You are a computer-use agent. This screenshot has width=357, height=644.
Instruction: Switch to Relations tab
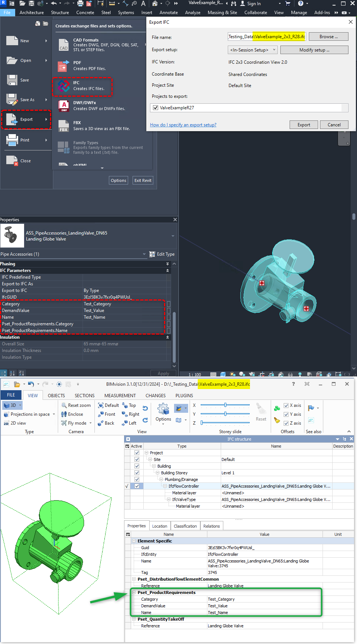coord(211,526)
